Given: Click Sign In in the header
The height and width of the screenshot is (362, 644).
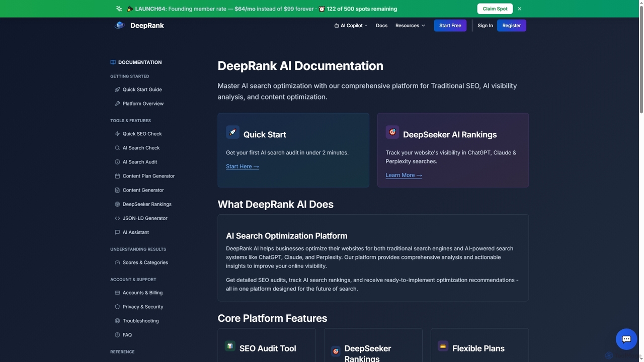Looking at the screenshot, I should 485,26.
